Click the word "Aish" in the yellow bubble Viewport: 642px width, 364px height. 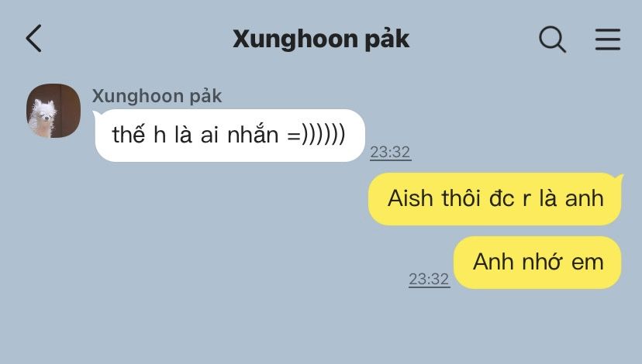tap(410, 198)
